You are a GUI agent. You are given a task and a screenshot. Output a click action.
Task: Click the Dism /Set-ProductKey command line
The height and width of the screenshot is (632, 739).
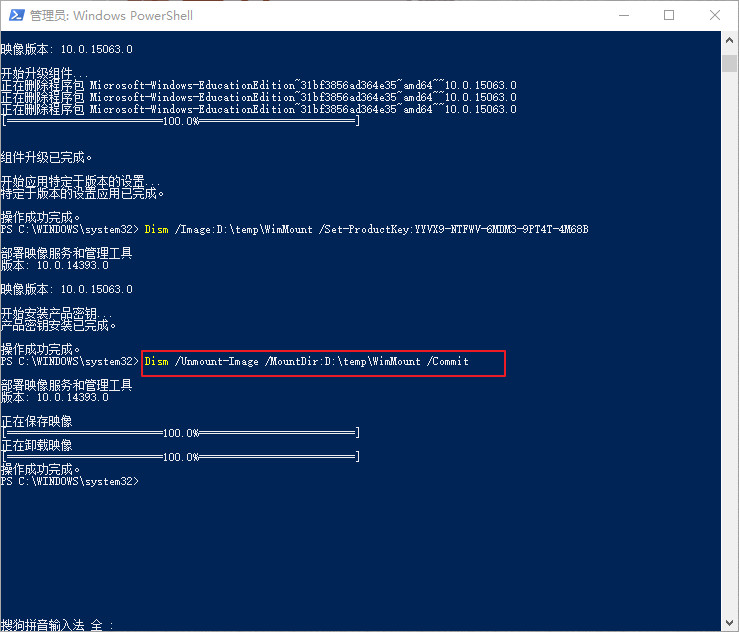pos(366,230)
